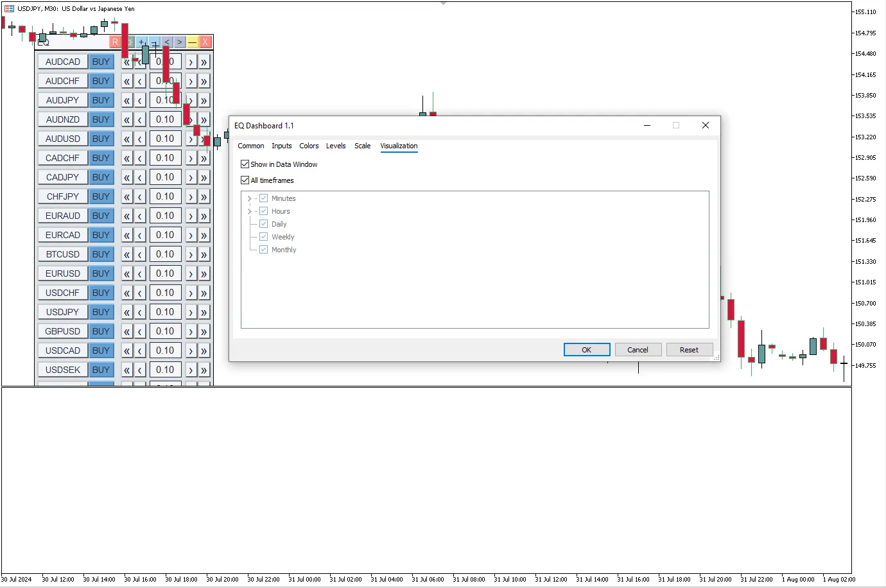Click the lot size field in the AUDNZD row

pyautogui.click(x=165, y=119)
